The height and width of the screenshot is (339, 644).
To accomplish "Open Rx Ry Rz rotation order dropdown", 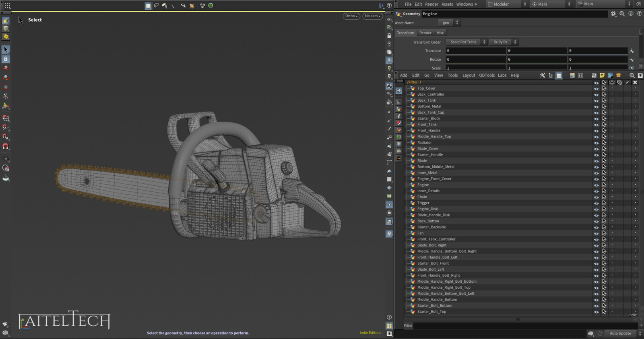I will [x=504, y=42].
